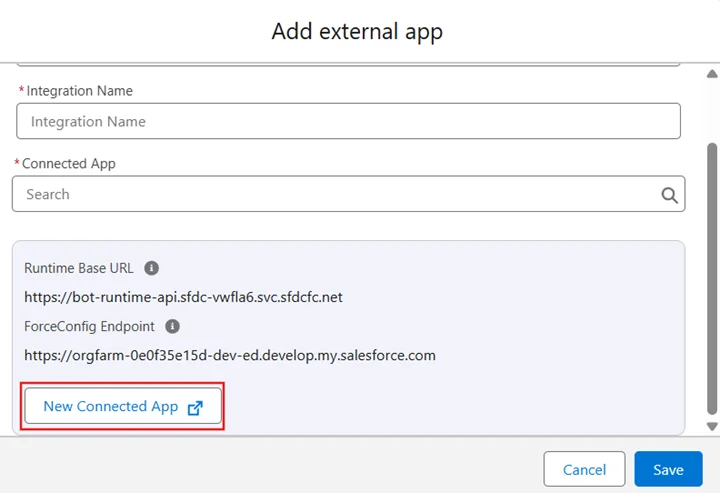Cancel adding the external app
Viewport: 720px width, 493px height.
point(584,469)
